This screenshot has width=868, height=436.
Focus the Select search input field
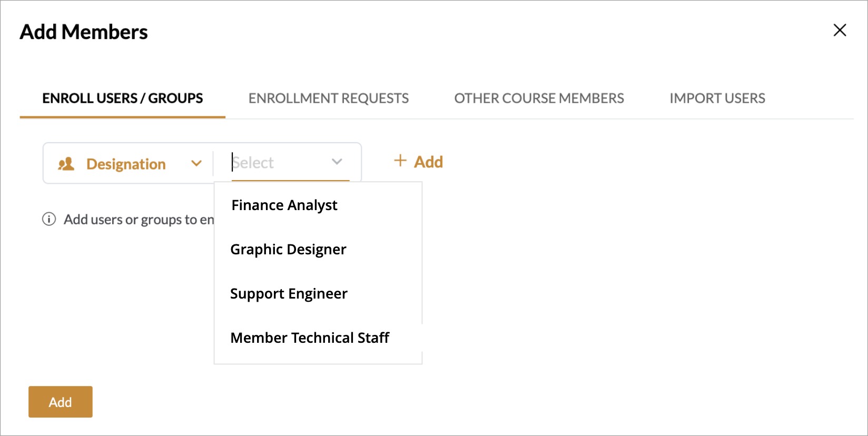coord(279,163)
